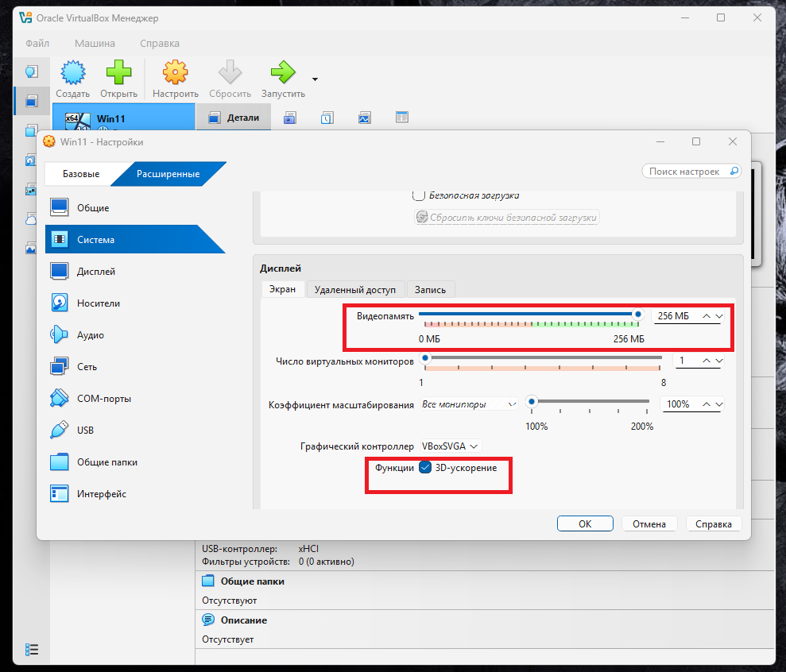Select Аудио section in sidebar
Screen dimensions: 786x672
pos(90,335)
